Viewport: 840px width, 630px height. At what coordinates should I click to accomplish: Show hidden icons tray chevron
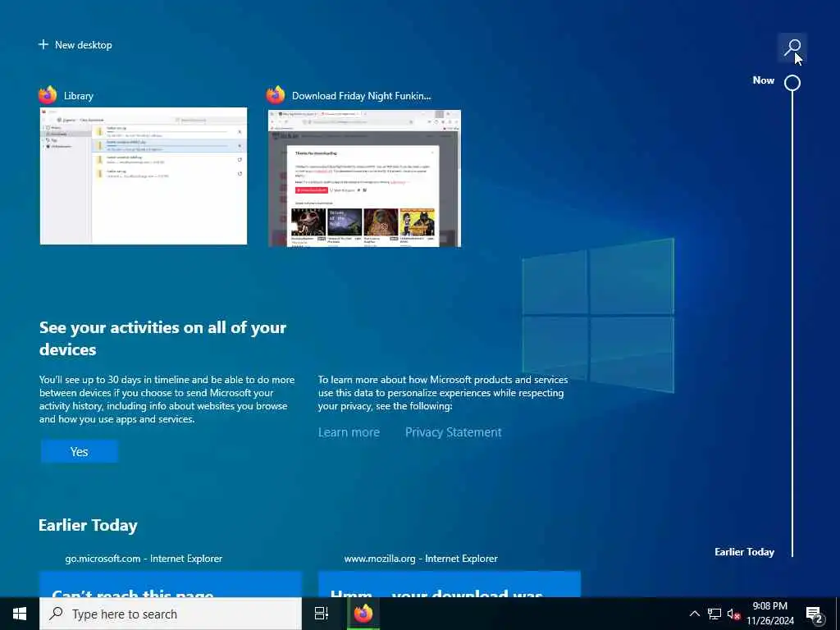coord(694,614)
